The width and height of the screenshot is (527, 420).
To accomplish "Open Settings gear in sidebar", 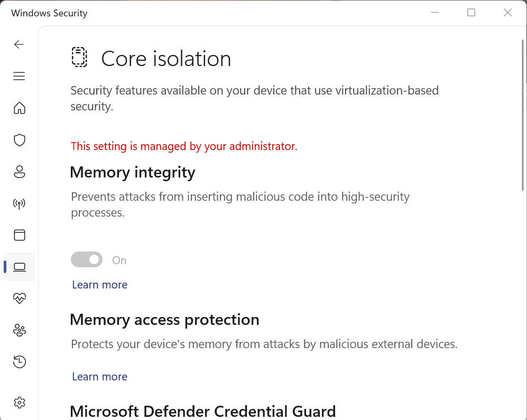I will pyautogui.click(x=20, y=403).
